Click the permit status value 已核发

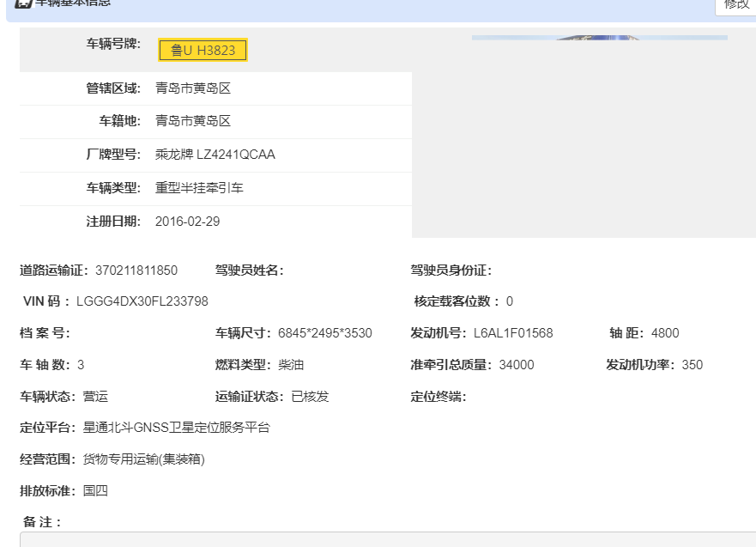[310, 397]
